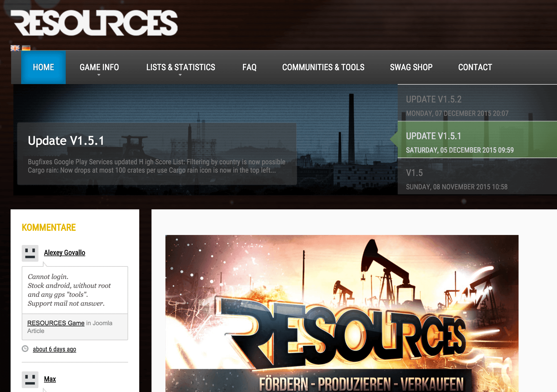Go to the FAQ page
The image size is (557, 392).
[249, 67]
